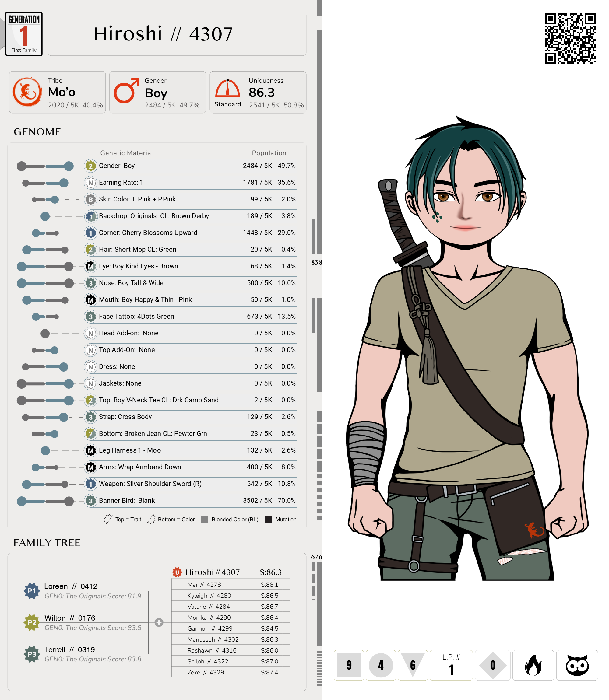Image resolution: width=609 pixels, height=700 pixels.
Task: Click the diamond badge showing 0
Action: click(x=492, y=665)
